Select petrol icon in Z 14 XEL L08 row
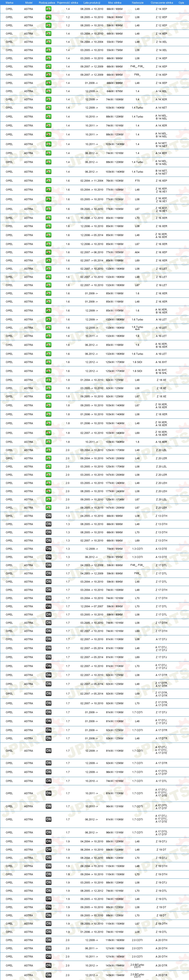Viewport: 189px width, 980px height. (x=48, y=50)
